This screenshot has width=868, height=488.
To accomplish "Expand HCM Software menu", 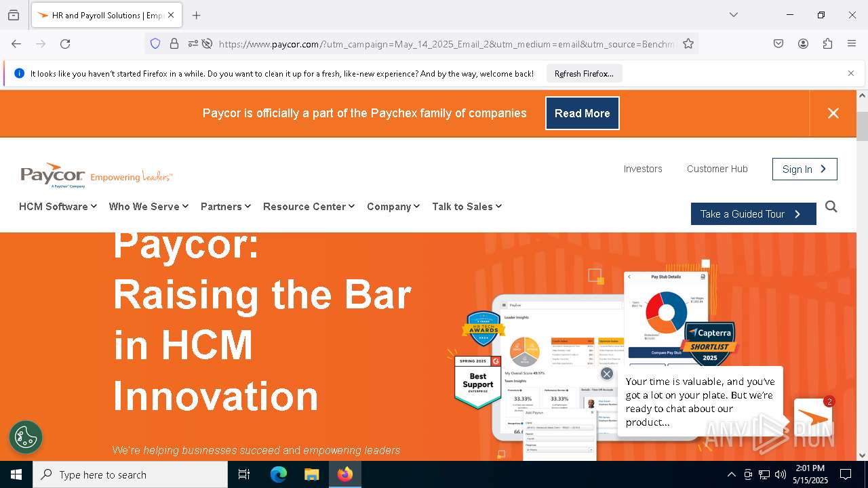I will (58, 207).
